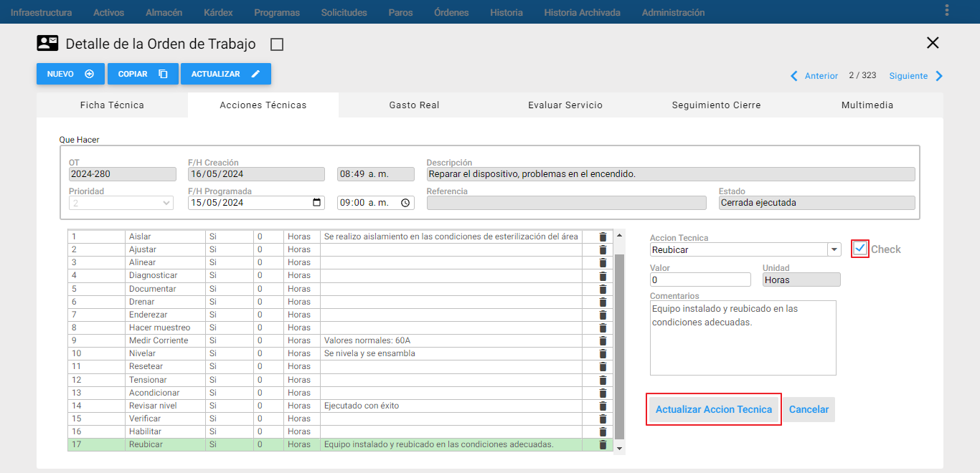Click the Siguiente link
980x473 pixels.
pos(908,76)
